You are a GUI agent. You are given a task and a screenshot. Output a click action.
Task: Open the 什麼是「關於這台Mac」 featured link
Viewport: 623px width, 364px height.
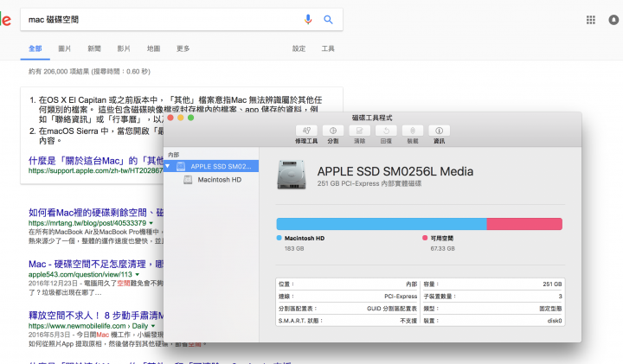[x=96, y=161]
